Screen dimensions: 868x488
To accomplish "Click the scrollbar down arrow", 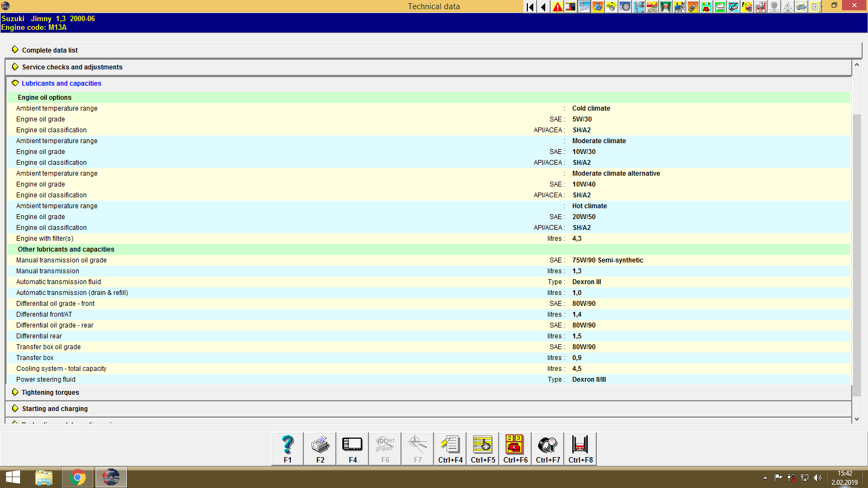I will point(857,419).
